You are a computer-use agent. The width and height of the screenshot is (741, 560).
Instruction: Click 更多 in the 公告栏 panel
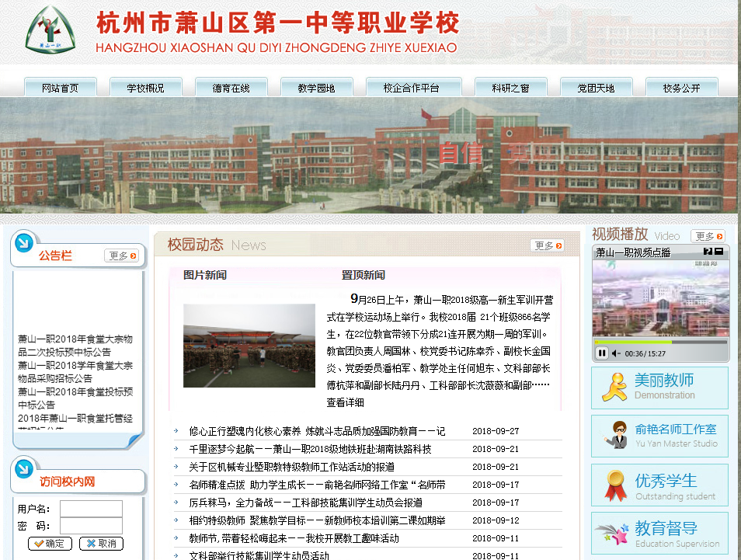coord(122,256)
